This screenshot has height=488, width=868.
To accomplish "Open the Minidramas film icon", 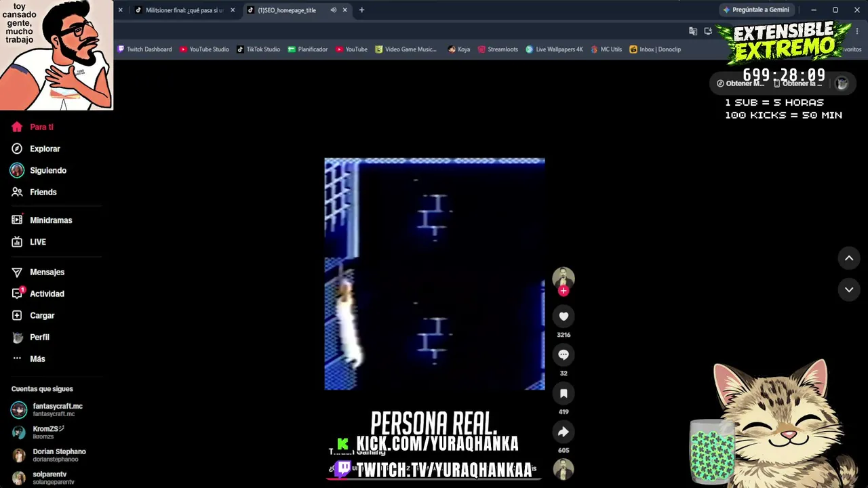I will pos(17,220).
